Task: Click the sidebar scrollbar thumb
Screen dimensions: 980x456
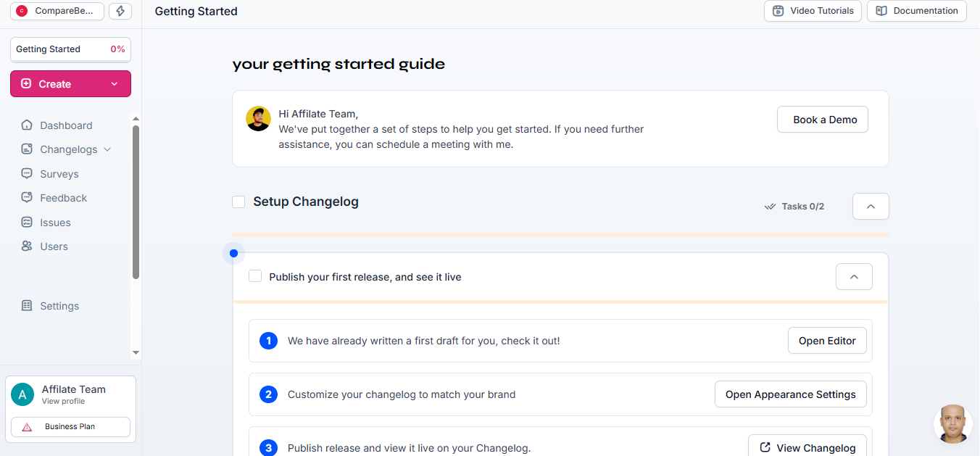Action: click(136, 202)
